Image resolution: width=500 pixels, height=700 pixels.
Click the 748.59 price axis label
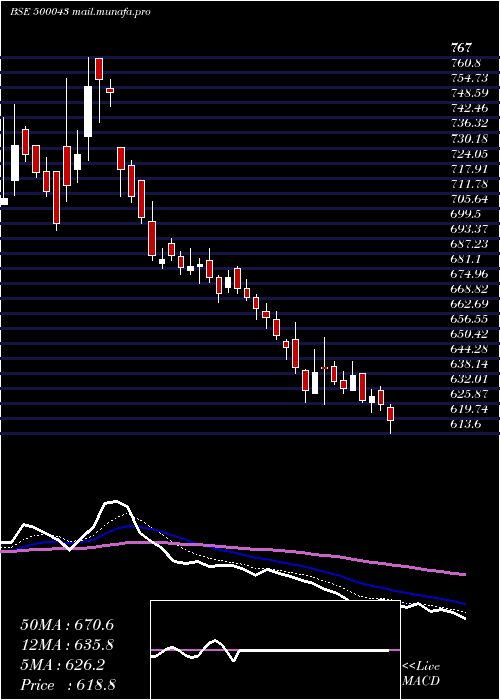pos(470,93)
